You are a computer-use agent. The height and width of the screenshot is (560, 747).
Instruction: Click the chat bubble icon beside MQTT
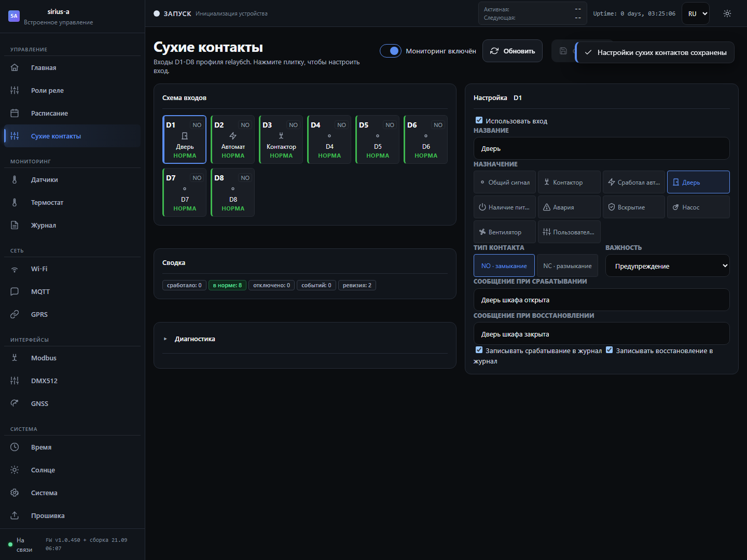click(15, 291)
